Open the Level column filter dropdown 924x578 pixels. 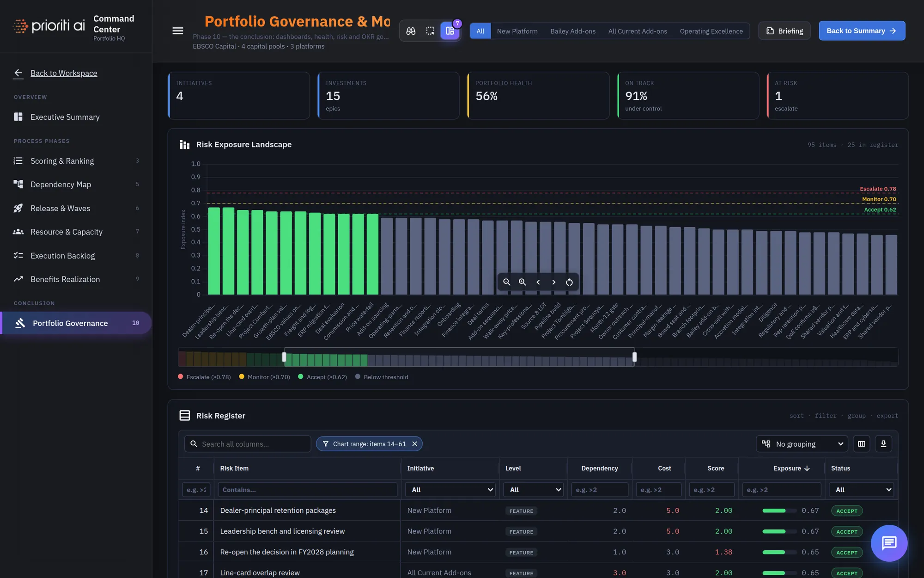tap(533, 490)
